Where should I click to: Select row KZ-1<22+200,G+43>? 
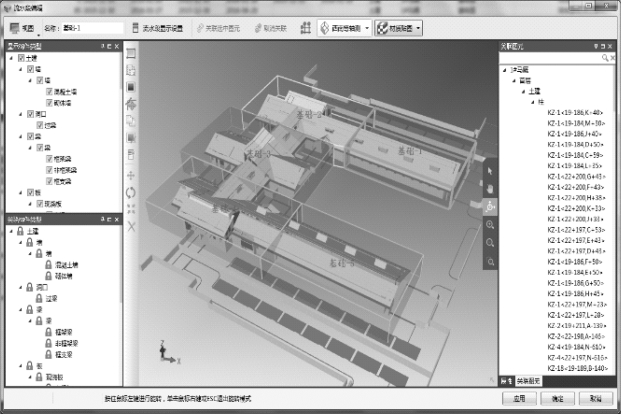coord(576,176)
